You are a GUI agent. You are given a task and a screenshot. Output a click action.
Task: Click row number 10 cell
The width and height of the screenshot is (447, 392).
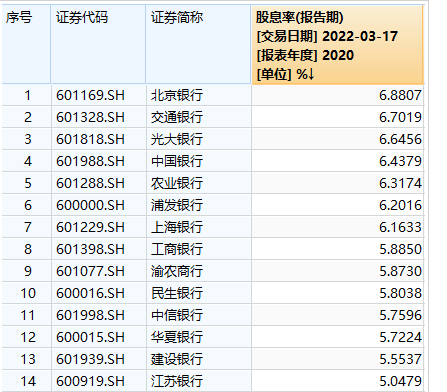(x=28, y=293)
